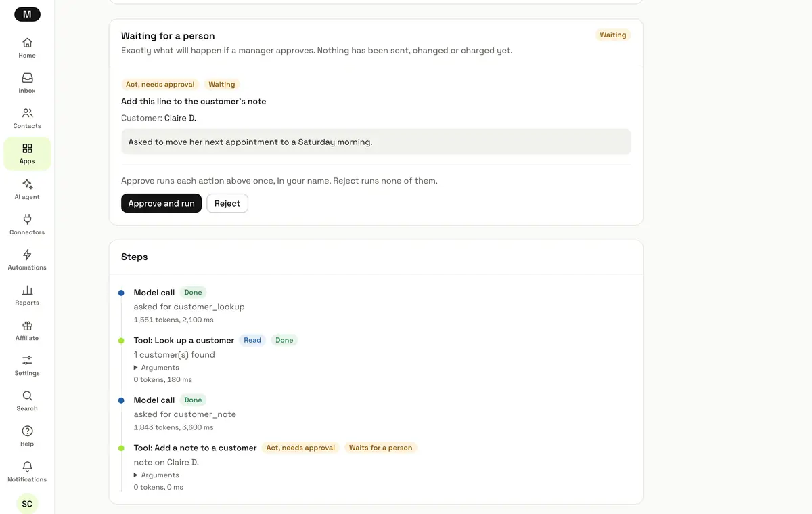Image resolution: width=812 pixels, height=514 pixels.
Task: Click the 'Read' badge on lookup step
Action: click(252, 340)
